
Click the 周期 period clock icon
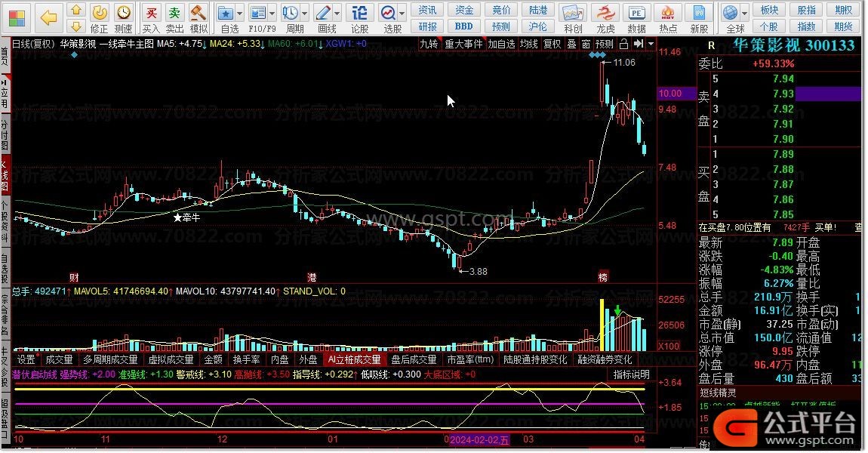click(290, 12)
